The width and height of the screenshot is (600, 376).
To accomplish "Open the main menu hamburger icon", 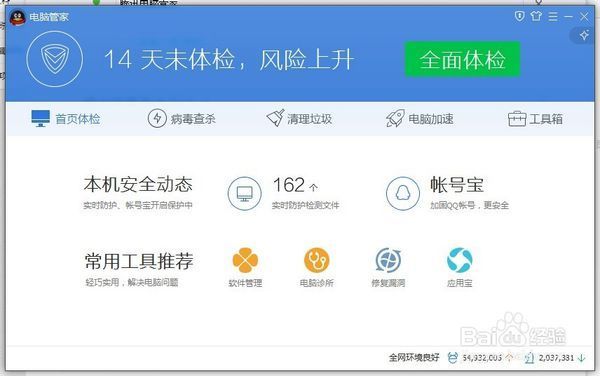I will tap(553, 16).
